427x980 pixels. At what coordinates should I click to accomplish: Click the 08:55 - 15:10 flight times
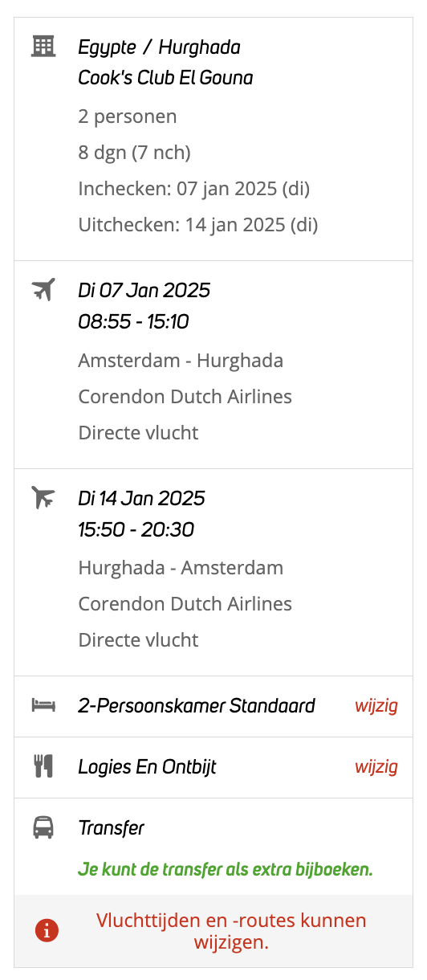[x=133, y=322]
